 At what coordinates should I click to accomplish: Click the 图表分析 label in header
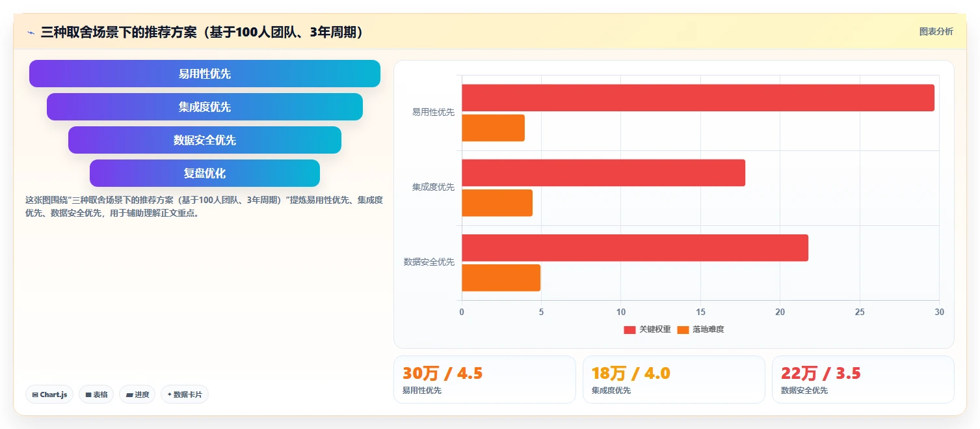[x=936, y=31]
